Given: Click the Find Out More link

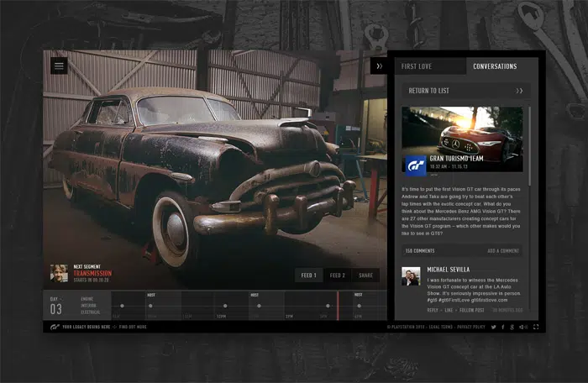Looking at the screenshot, I should pos(133,327).
